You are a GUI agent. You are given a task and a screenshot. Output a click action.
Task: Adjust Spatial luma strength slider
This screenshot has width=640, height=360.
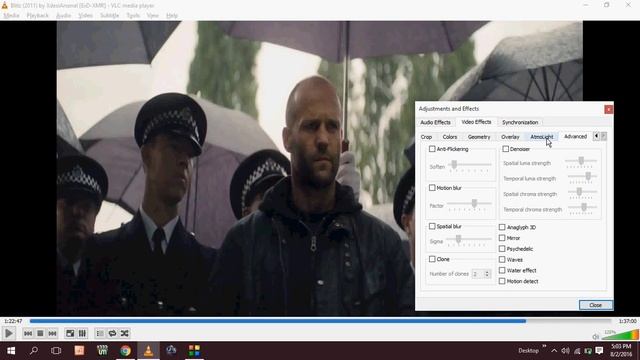[x=581, y=162]
